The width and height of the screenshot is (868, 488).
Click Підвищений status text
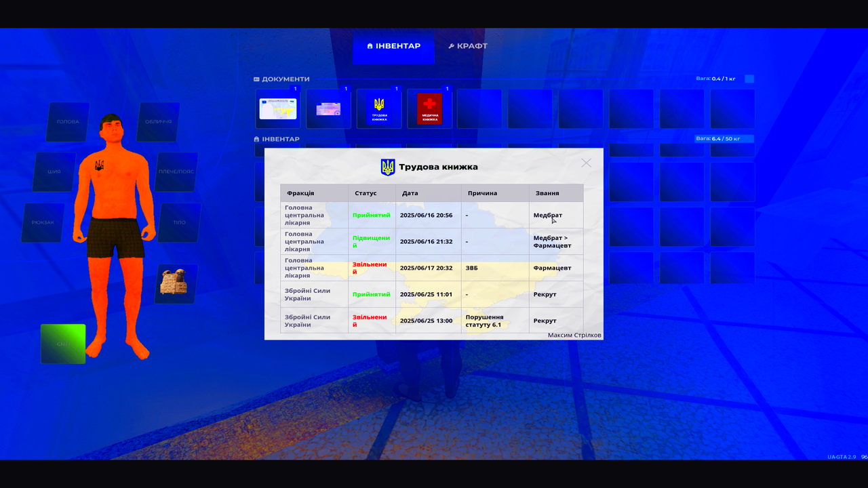371,241
